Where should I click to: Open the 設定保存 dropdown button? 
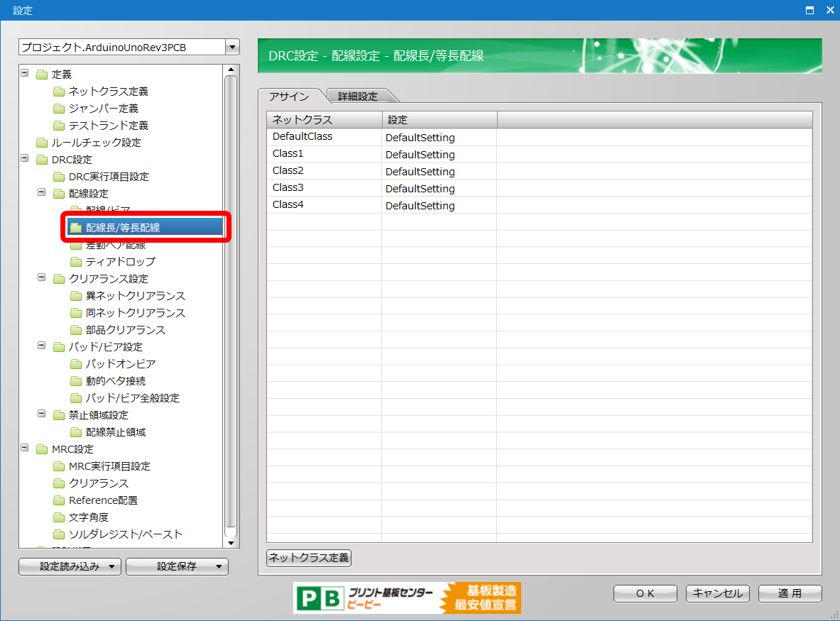click(x=177, y=566)
